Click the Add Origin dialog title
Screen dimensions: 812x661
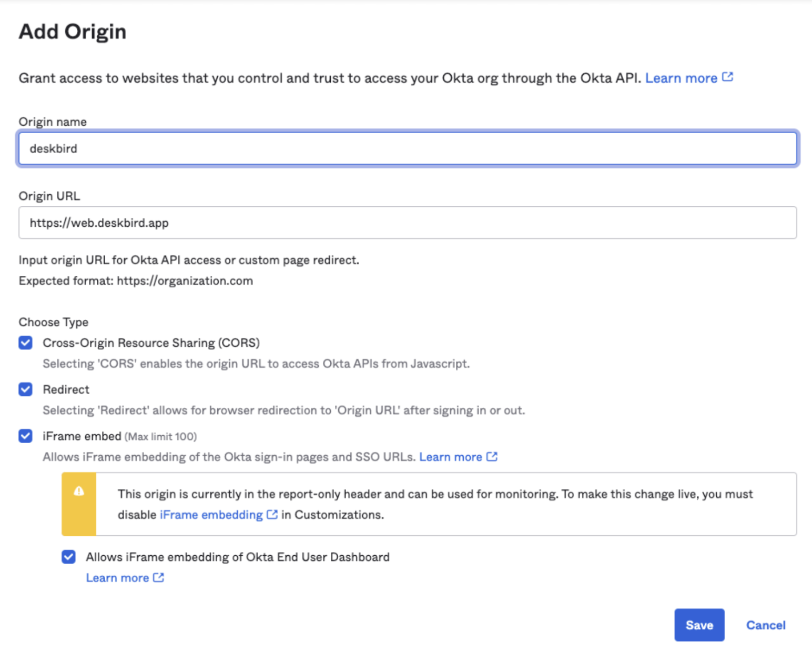point(73,32)
